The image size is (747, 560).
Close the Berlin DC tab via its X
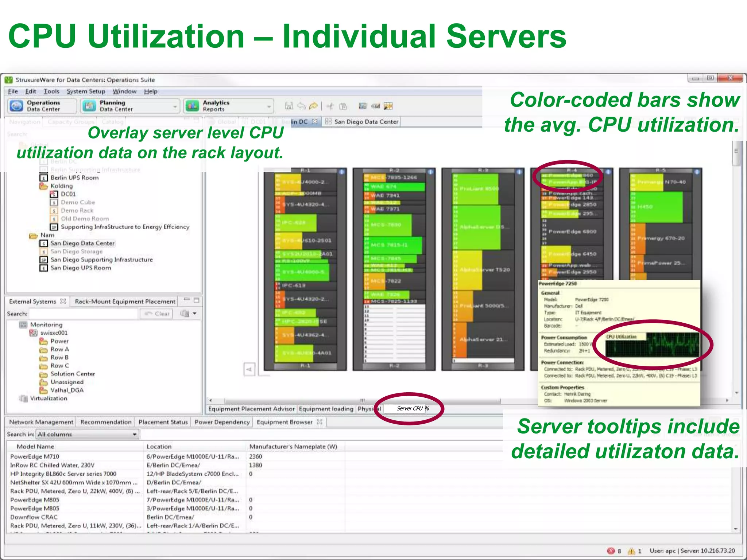[x=315, y=121]
